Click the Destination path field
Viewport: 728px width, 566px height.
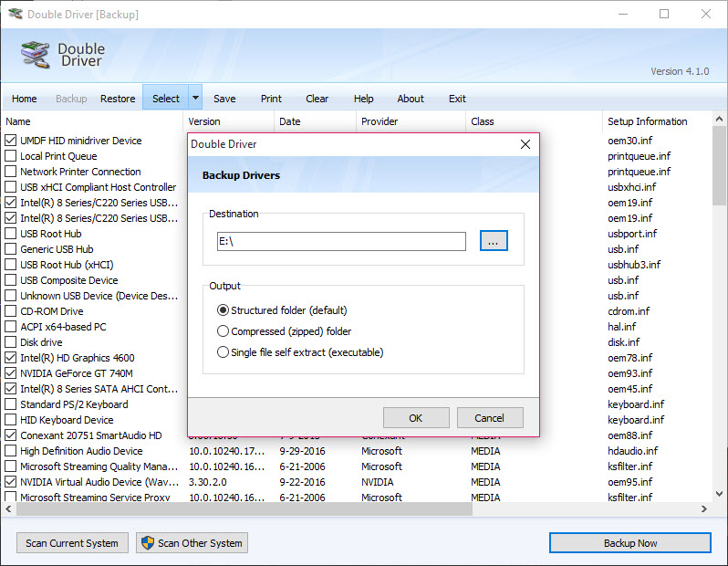pos(341,241)
